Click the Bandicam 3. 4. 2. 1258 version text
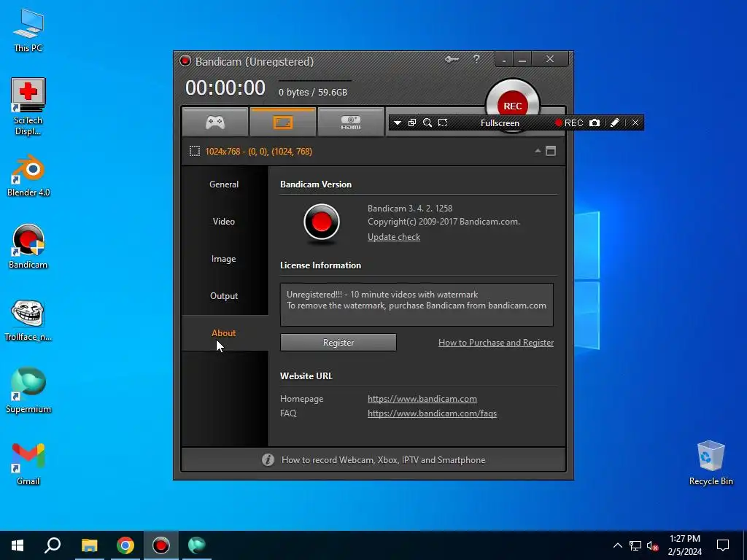Image resolution: width=747 pixels, height=560 pixels. [x=410, y=208]
